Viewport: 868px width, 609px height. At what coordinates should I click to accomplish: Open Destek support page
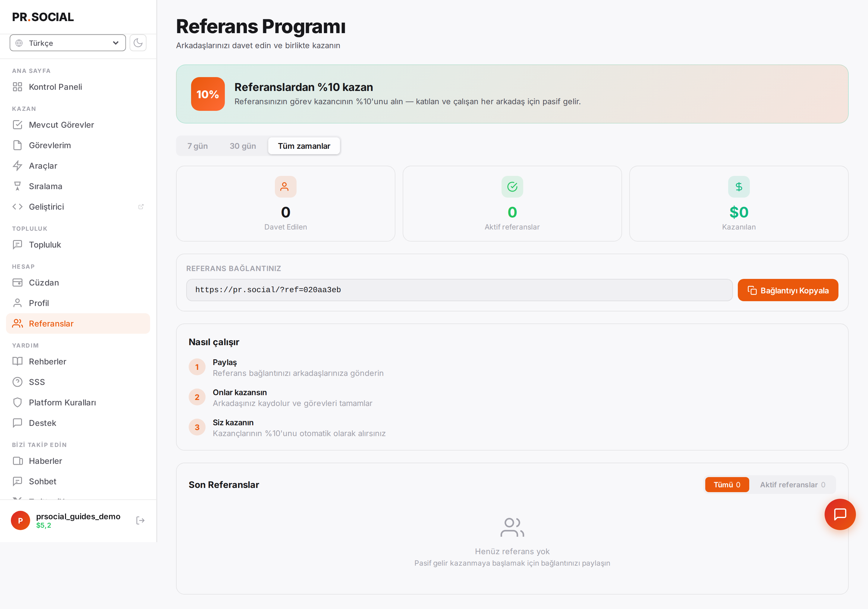tap(78, 423)
